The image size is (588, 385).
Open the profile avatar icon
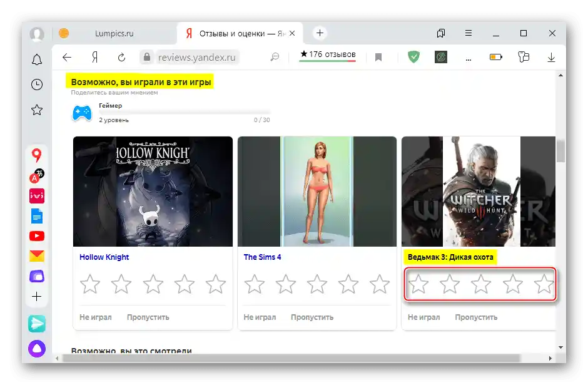pos(37,34)
